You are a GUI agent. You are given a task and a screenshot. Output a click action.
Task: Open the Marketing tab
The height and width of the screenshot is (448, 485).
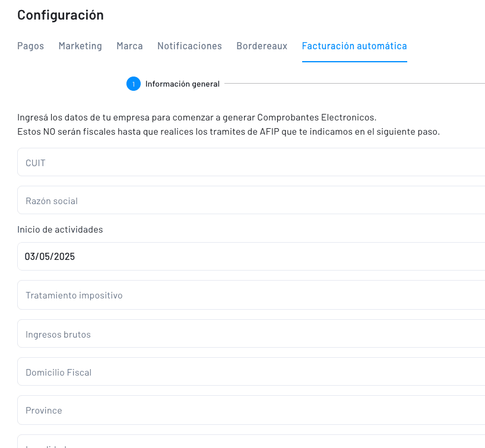click(x=80, y=46)
